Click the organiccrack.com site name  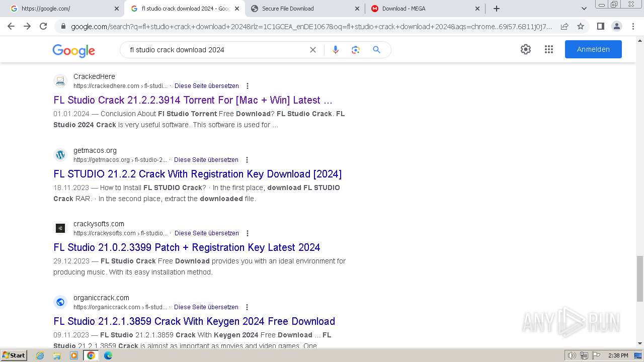[x=101, y=298]
